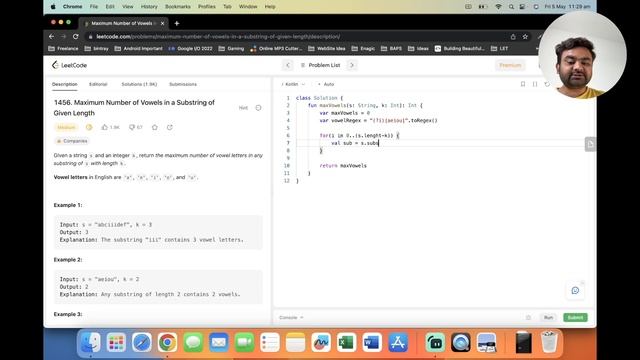The width and height of the screenshot is (640, 360).
Task: Reload the page in Chrome
Action: [76, 36]
